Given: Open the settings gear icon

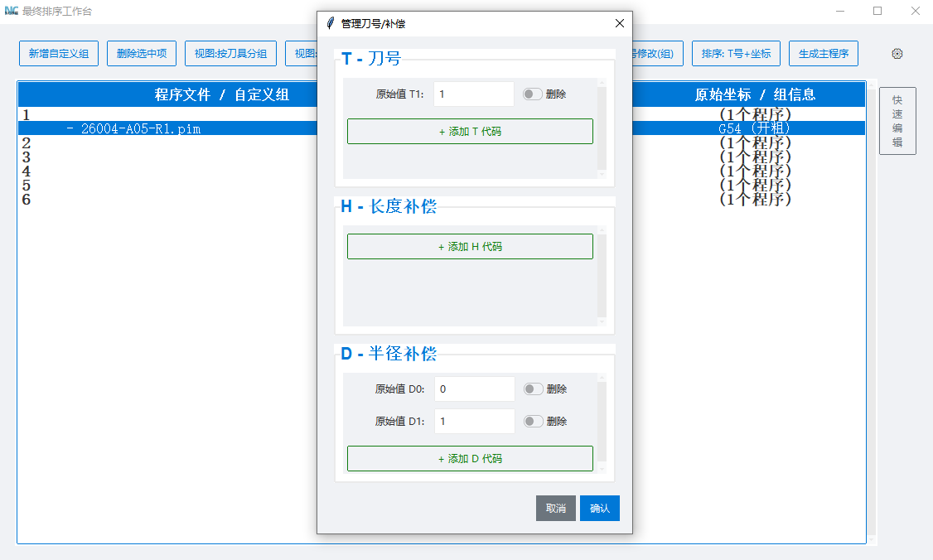Looking at the screenshot, I should pos(897,53).
